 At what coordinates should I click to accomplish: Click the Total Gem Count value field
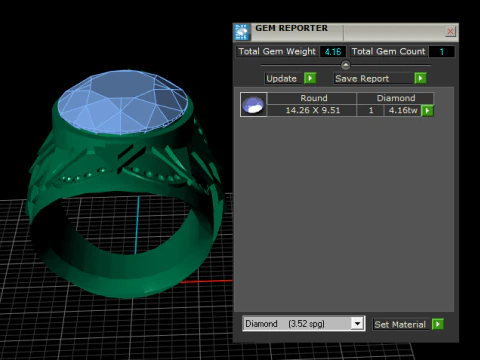441,52
